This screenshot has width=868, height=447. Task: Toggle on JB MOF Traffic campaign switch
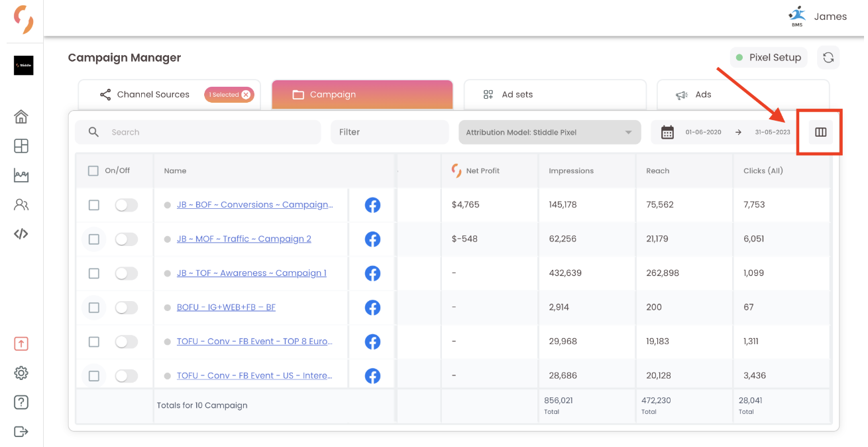point(126,239)
